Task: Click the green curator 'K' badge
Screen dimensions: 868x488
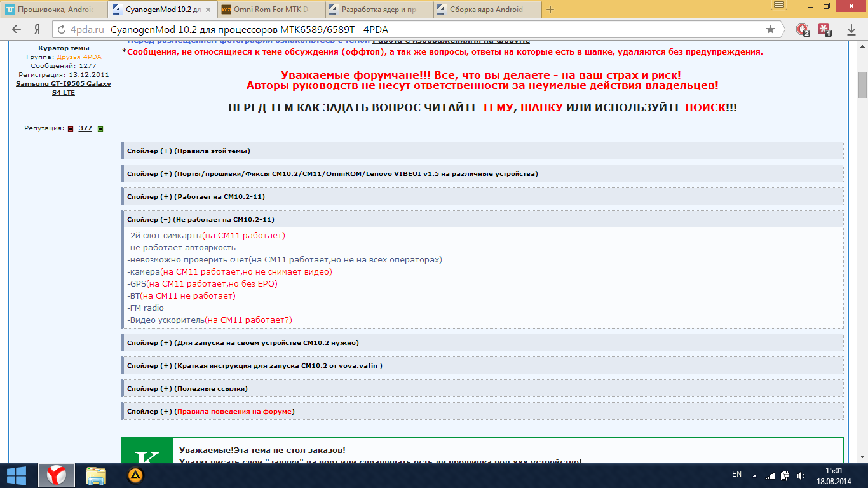Action: [147, 451]
